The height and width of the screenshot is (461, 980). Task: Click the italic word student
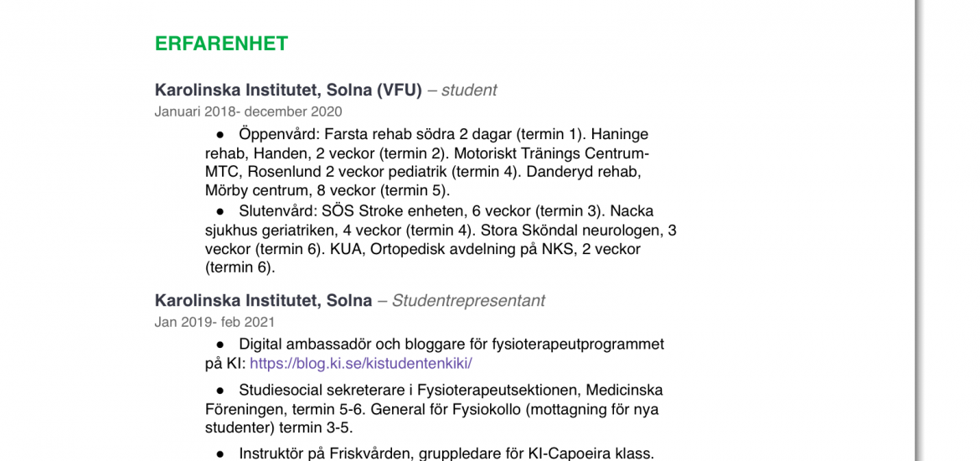(x=469, y=91)
